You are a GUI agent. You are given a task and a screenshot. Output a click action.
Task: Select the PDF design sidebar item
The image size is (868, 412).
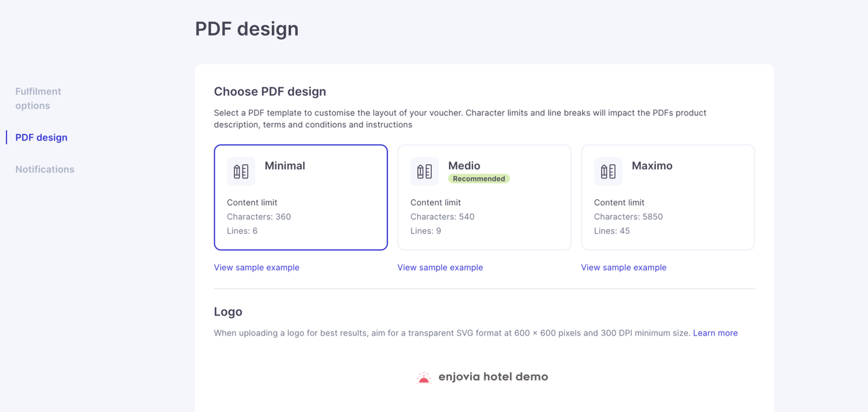[42, 138]
